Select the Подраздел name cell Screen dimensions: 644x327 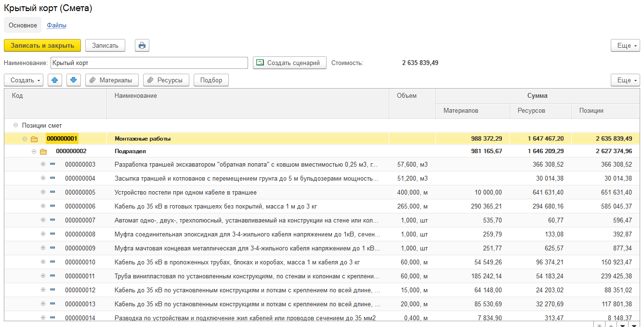(x=248, y=151)
